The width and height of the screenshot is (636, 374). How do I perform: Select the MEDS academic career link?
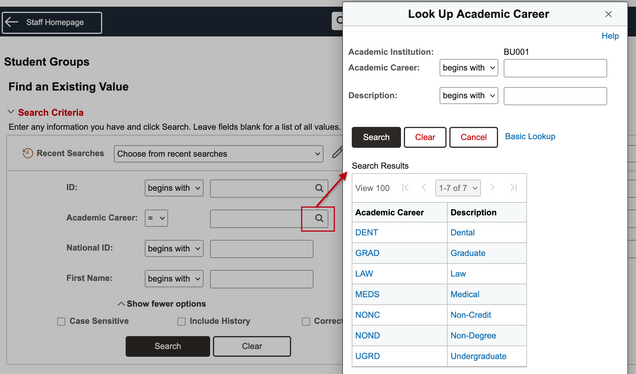click(x=367, y=294)
